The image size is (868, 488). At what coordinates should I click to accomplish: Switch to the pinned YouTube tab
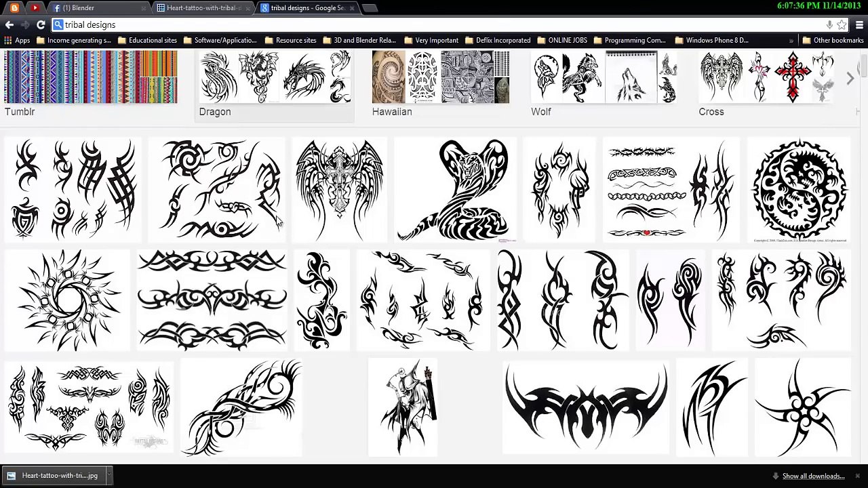pos(34,7)
